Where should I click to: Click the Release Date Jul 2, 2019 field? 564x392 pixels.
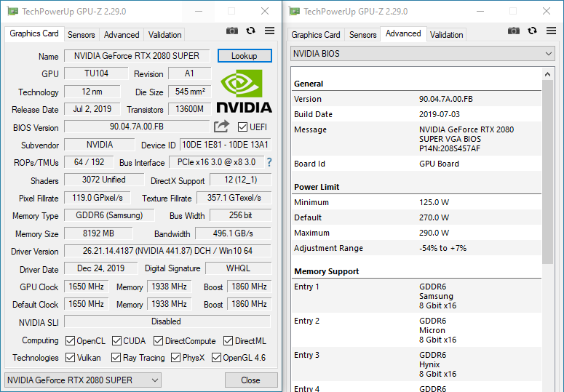click(x=92, y=109)
